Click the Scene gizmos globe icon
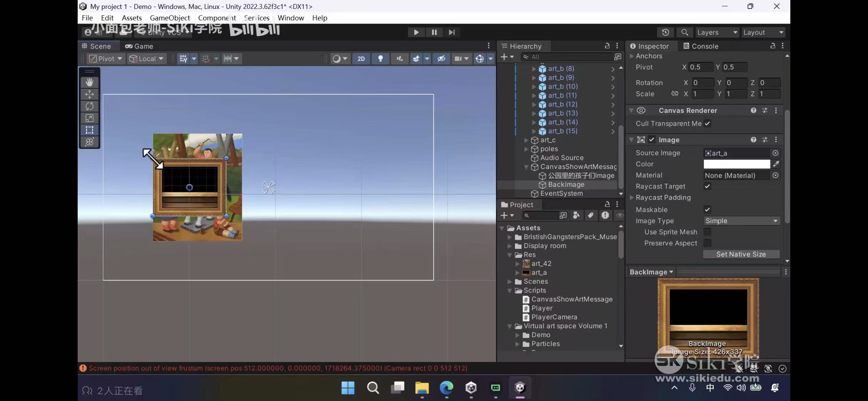The width and height of the screenshot is (868, 401). 480,58
